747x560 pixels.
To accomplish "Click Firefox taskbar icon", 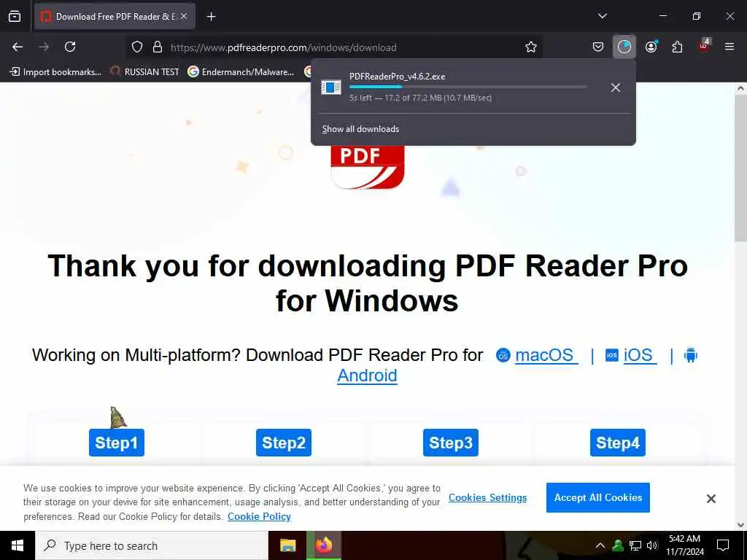I will 323,545.
